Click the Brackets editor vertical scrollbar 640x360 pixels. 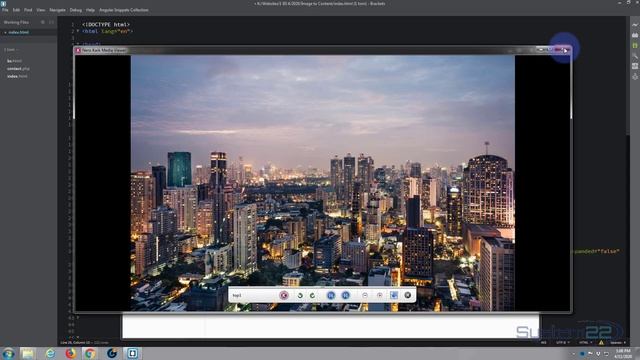point(629,76)
